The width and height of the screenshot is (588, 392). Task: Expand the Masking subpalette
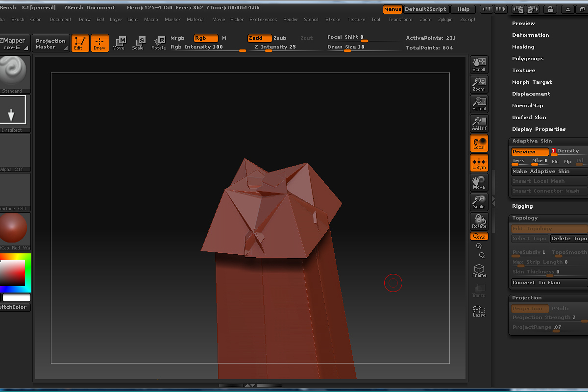point(523,47)
